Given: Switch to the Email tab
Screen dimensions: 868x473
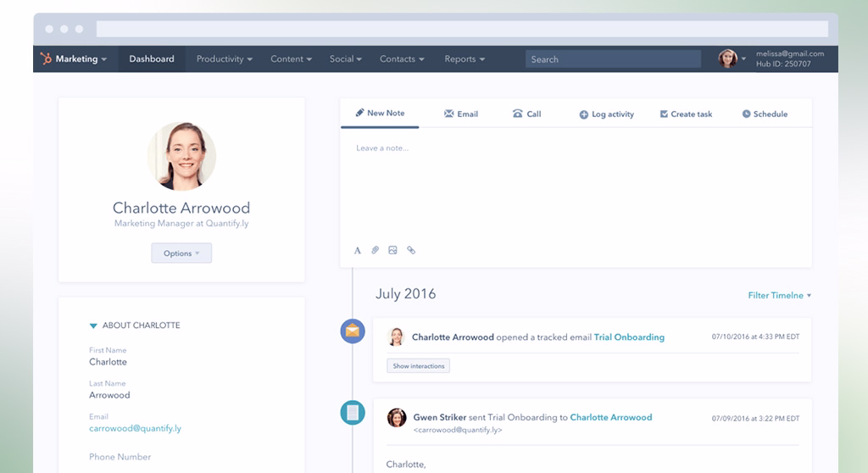Looking at the screenshot, I should tap(461, 114).
